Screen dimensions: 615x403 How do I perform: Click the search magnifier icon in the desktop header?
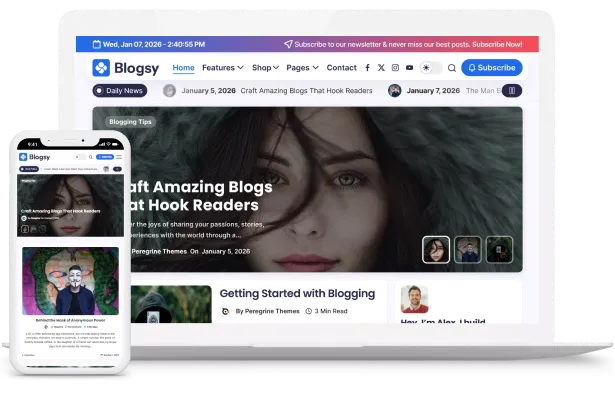point(452,68)
